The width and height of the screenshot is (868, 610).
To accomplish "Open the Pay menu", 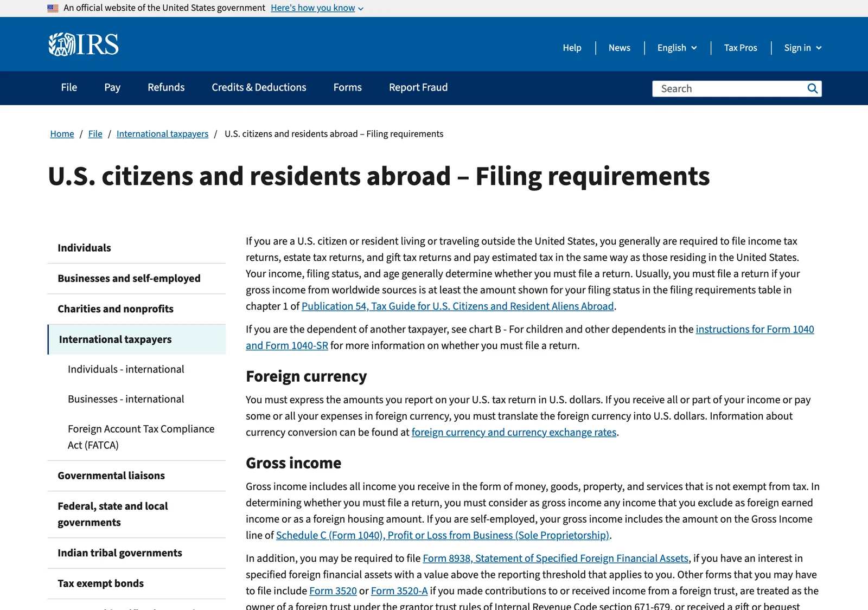I will point(112,87).
